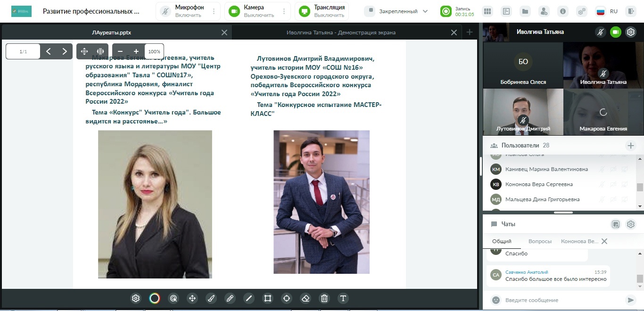Select the move arrows tool in the drawing toolbar
The height and width of the screenshot is (311, 644).
point(192,298)
